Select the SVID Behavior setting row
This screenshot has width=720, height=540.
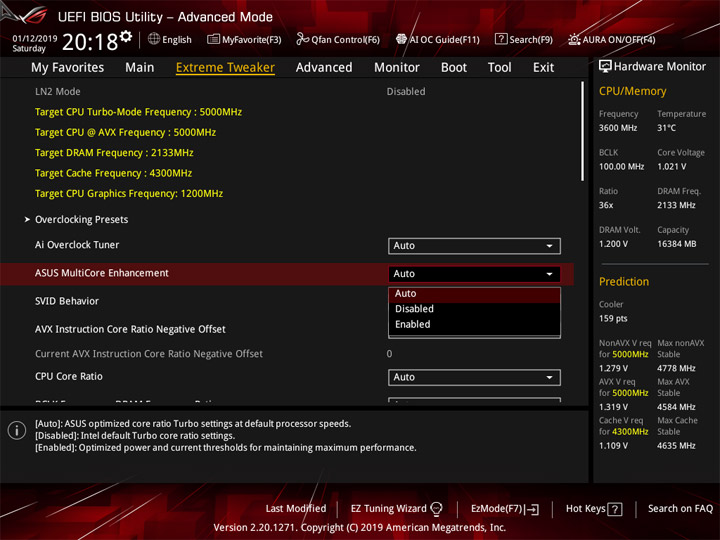(67, 301)
